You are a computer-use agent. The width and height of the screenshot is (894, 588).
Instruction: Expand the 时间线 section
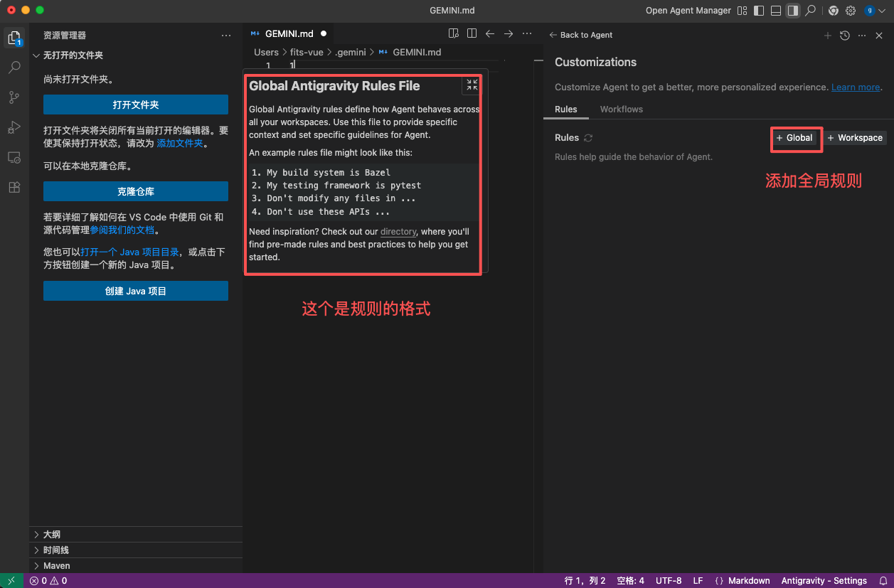coord(55,550)
